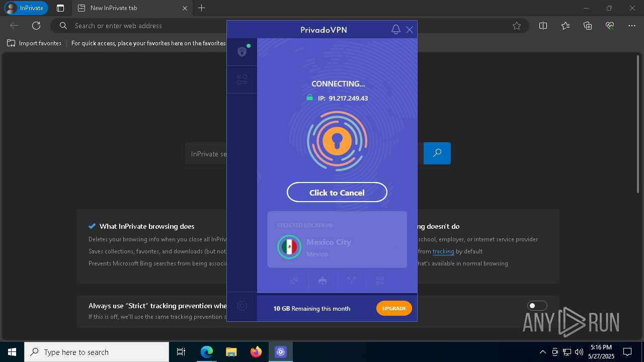Click What InPrivate browsing does heading
This screenshot has width=644, height=362.
point(147,226)
